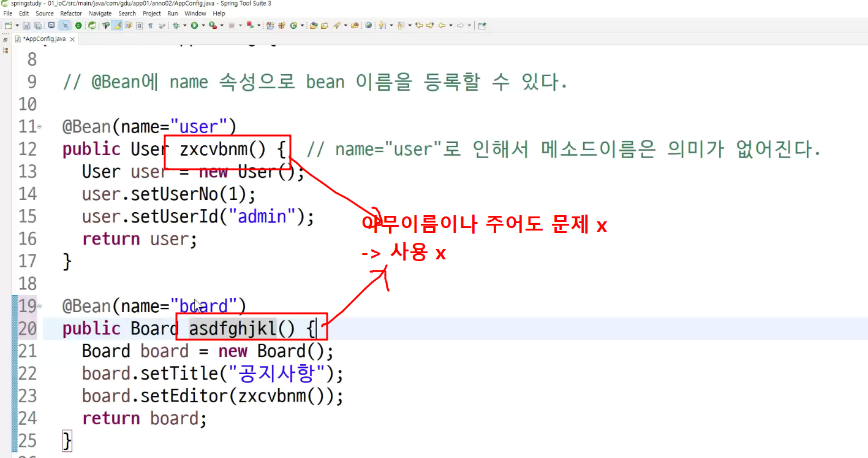The height and width of the screenshot is (458, 868).
Task: Toggle Block Selection mode button
Action: (x=139, y=25)
